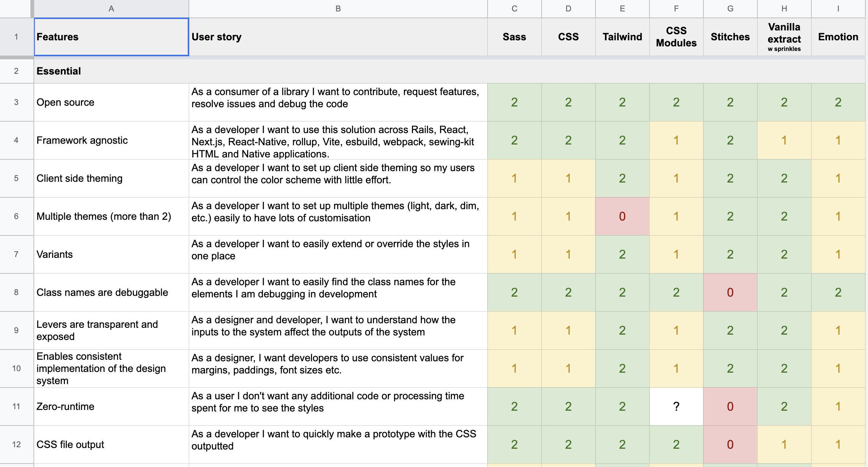868x467 pixels.
Task: Select Stitches' 0 for Class names debuggable
Action: (730, 292)
